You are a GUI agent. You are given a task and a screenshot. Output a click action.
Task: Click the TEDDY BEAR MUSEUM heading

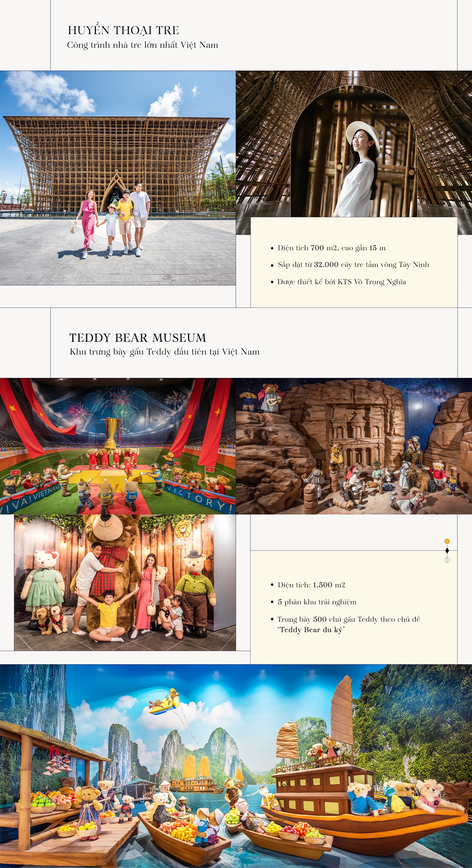138,338
